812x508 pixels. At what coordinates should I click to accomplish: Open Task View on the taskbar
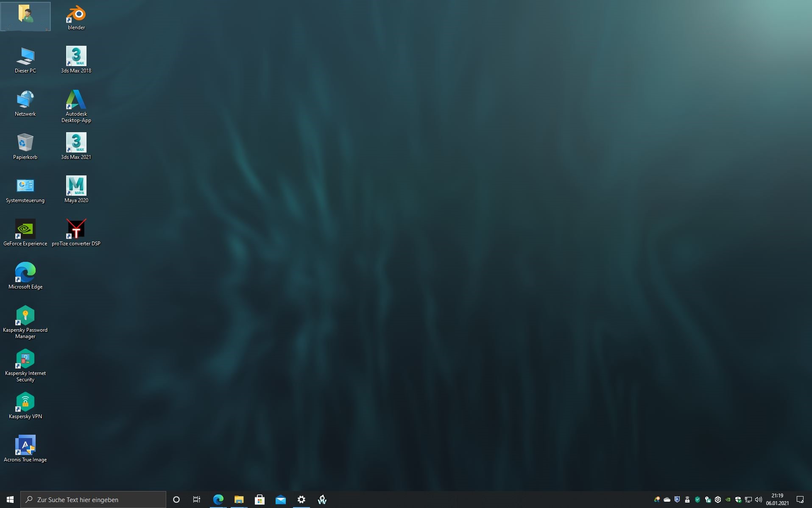coord(197,500)
